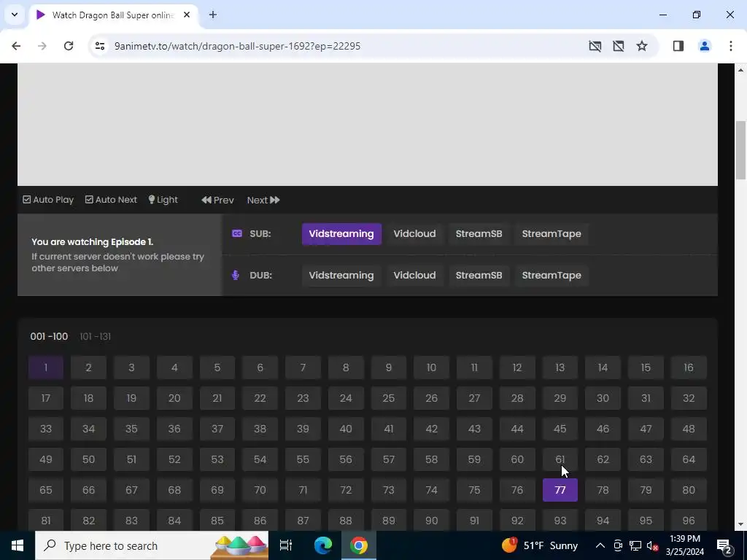
Task: Click the address bar URL
Action: pyautogui.click(x=237, y=46)
